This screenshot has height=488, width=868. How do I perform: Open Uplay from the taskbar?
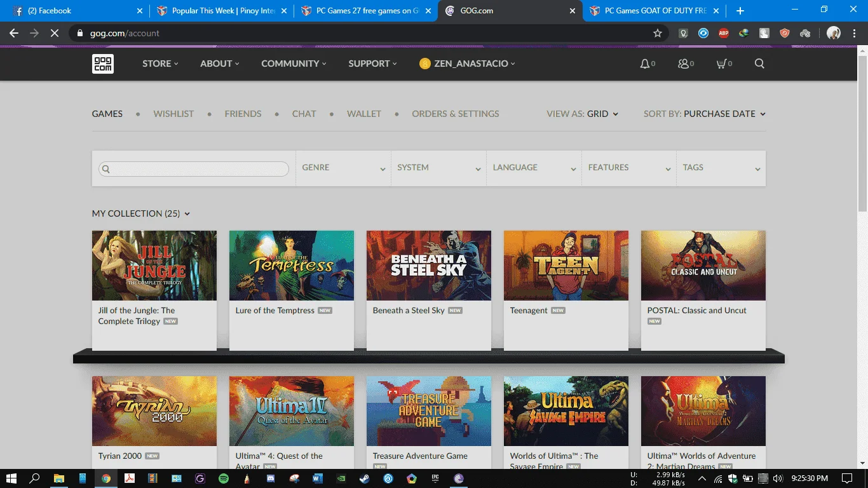point(388,478)
